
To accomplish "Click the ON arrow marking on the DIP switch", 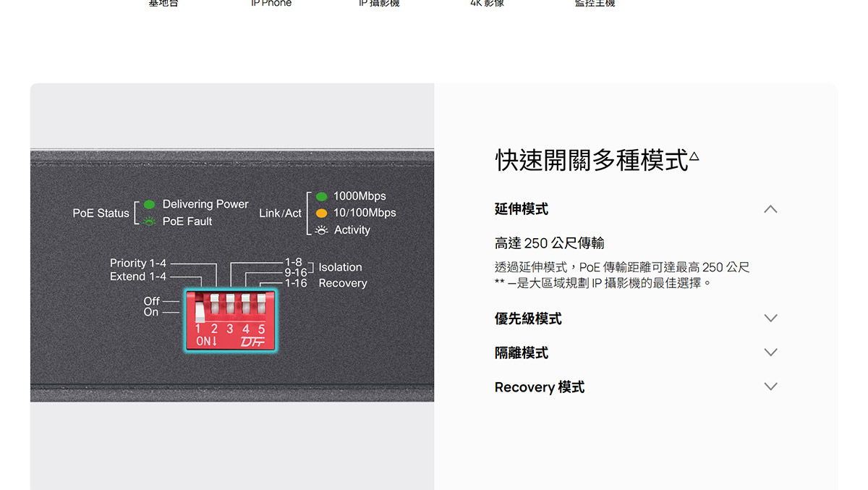I will pyautogui.click(x=207, y=342).
